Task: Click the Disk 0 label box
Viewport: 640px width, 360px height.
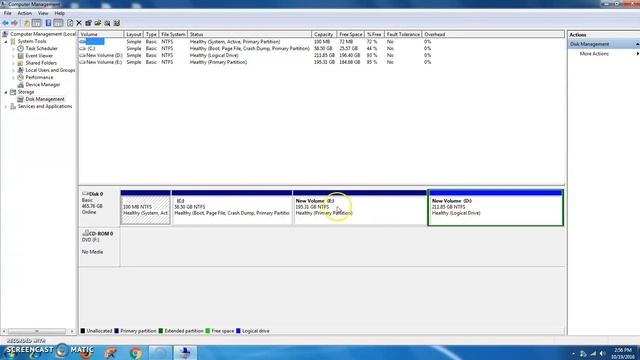Action: pyautogui.click(x=99, y=207)
